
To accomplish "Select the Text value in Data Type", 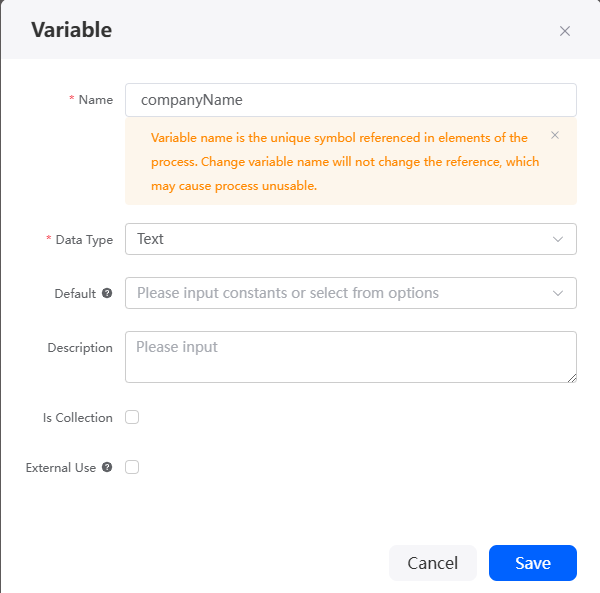I will [x=150, y=239].
